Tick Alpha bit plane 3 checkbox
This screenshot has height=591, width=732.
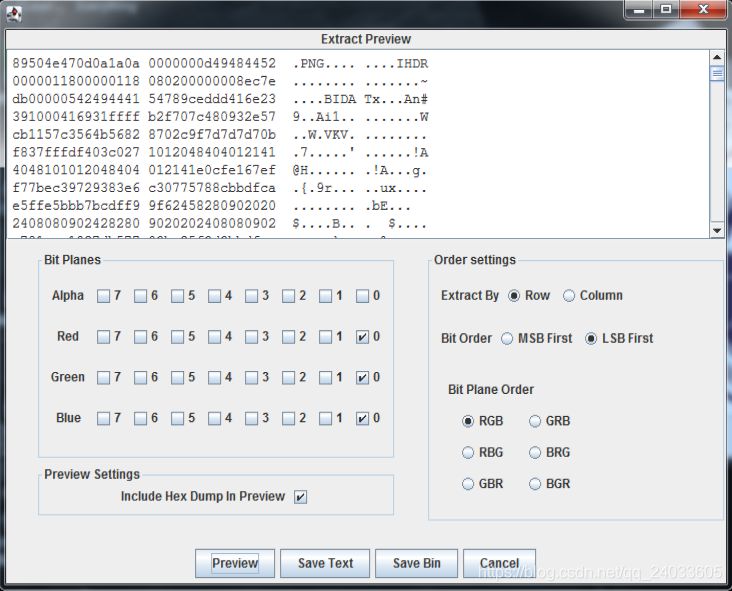point(251,296)
